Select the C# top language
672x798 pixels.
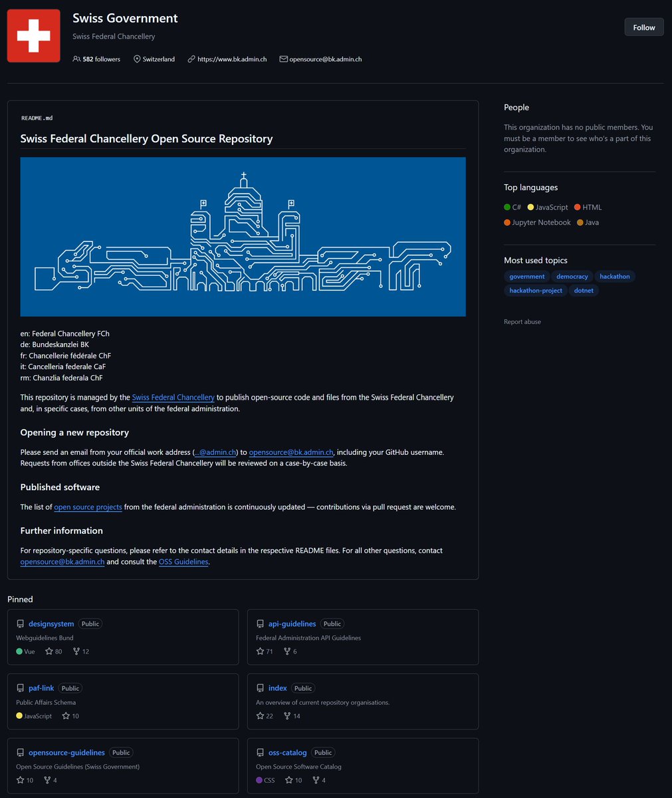[x=512, y=207]
